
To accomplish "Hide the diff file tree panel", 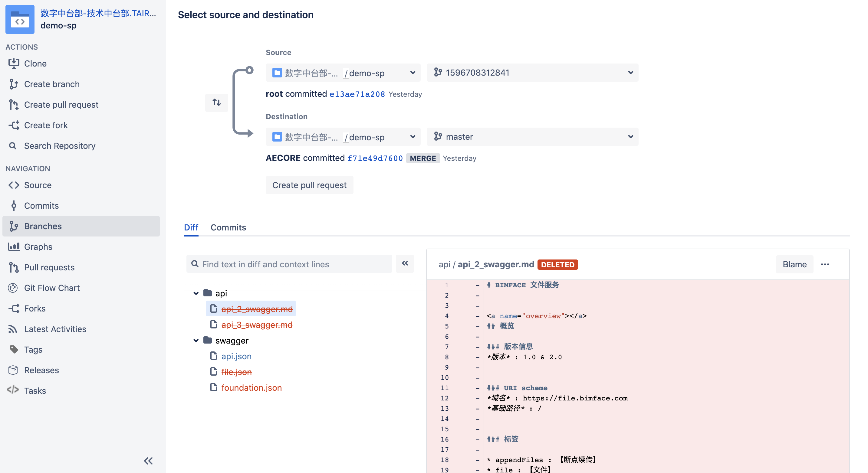I will pyautogui.click(x=405, y=264).
